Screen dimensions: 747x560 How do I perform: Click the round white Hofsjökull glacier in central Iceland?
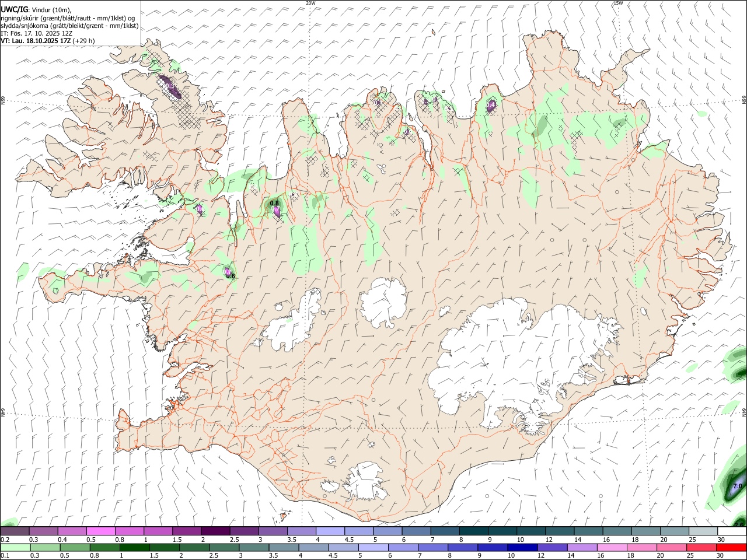pos(383,302)
